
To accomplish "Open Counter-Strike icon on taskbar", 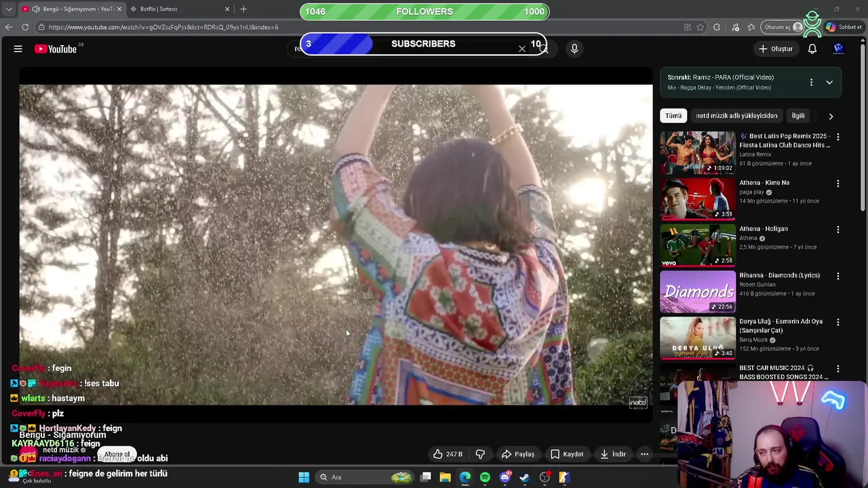I will coord(564,477).
